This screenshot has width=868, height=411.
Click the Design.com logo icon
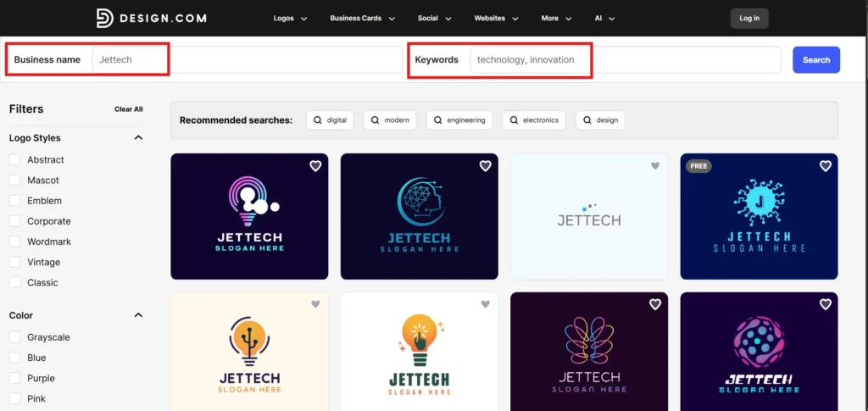coord(104,18)
